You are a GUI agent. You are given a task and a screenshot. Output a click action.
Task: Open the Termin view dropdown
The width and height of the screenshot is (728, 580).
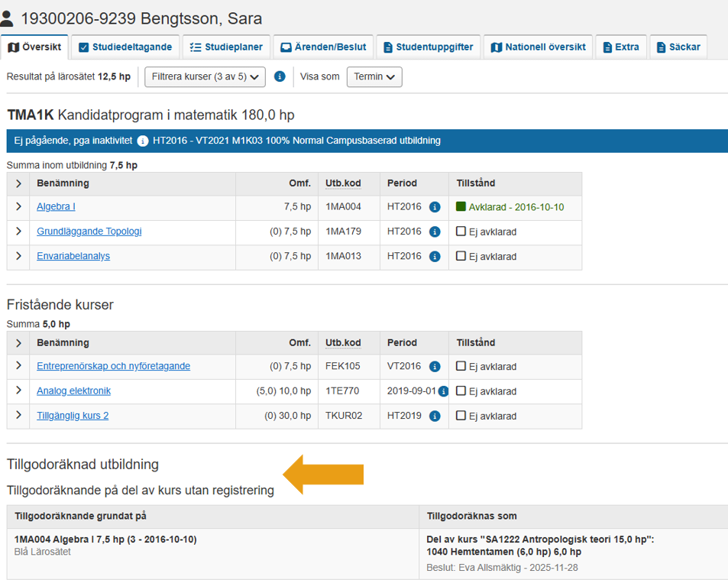click(x=374, y=76)
